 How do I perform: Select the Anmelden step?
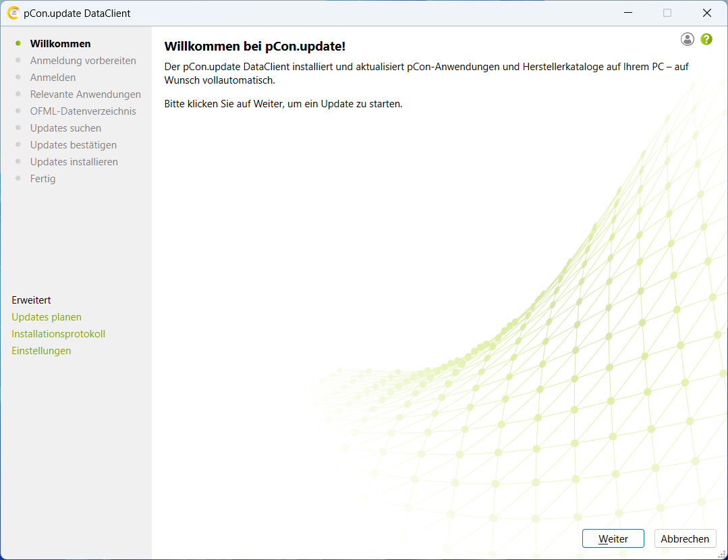53,78
